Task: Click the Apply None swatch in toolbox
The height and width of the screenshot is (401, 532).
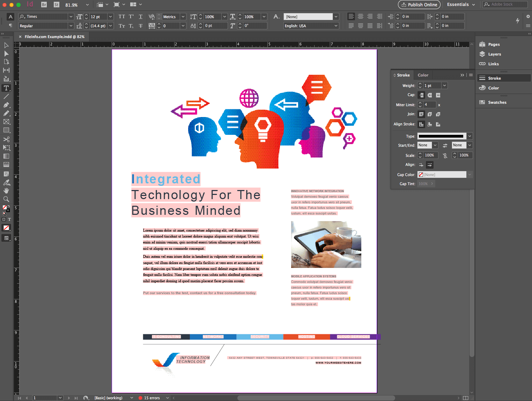Action: [6, 228]
